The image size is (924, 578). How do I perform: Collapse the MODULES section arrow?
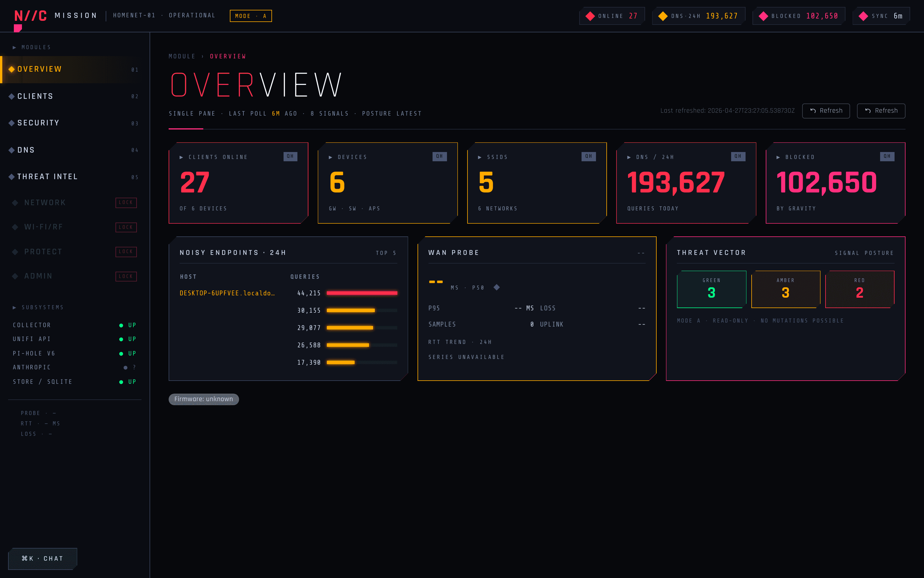(14, 47)
